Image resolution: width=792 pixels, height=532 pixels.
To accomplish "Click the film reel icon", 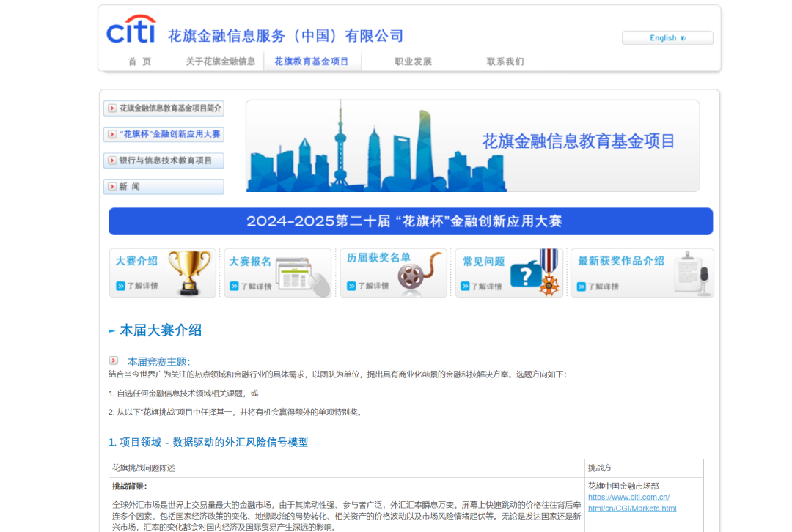I will pyautogui.click(x=418, y=273).
